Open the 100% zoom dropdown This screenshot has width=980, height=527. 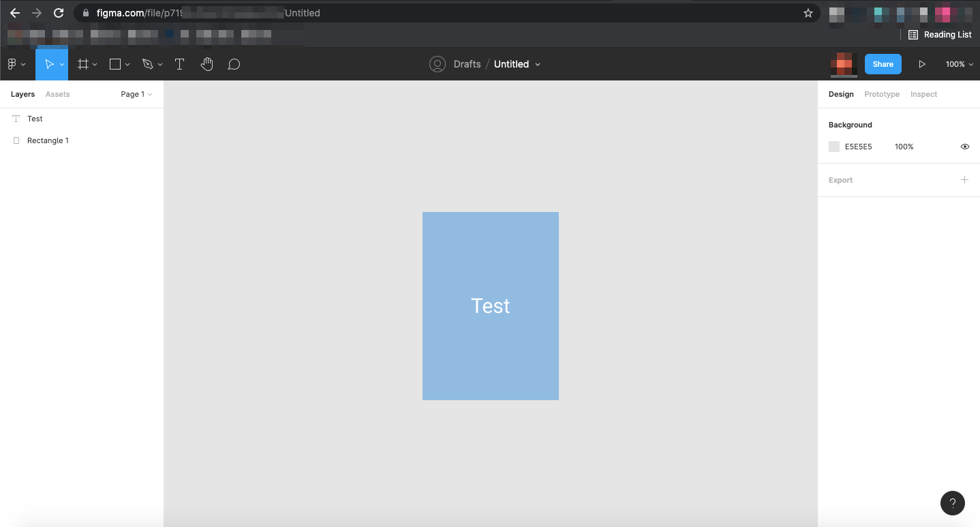tap(959, 64)
